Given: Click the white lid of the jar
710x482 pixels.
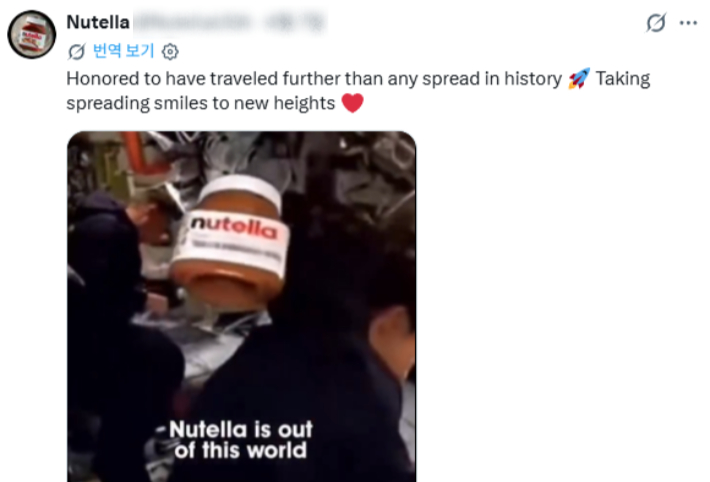Looking at the screenshot, I should point(241,189).
